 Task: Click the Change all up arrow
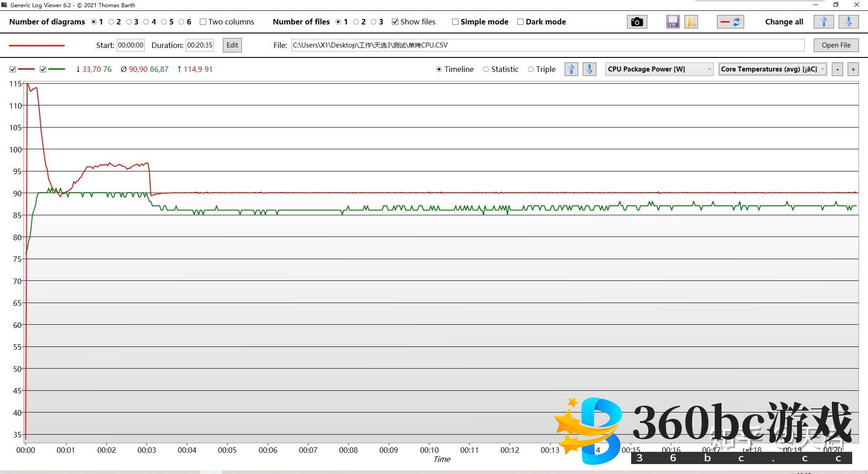(823, 22)
